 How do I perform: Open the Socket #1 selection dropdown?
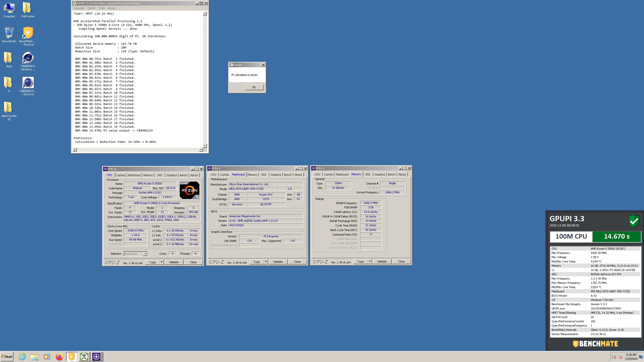(145, 254)
